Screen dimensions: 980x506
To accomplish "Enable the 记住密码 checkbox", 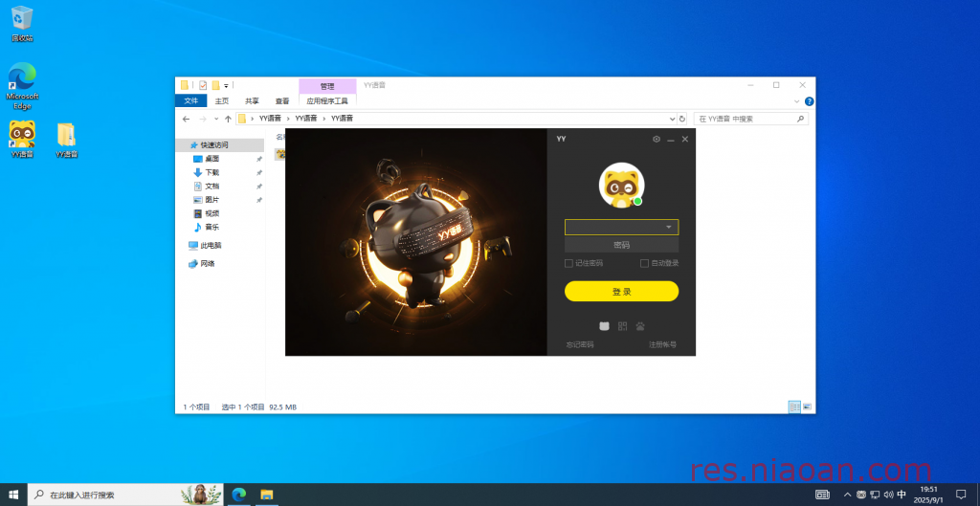I will (x=568, y=264).
